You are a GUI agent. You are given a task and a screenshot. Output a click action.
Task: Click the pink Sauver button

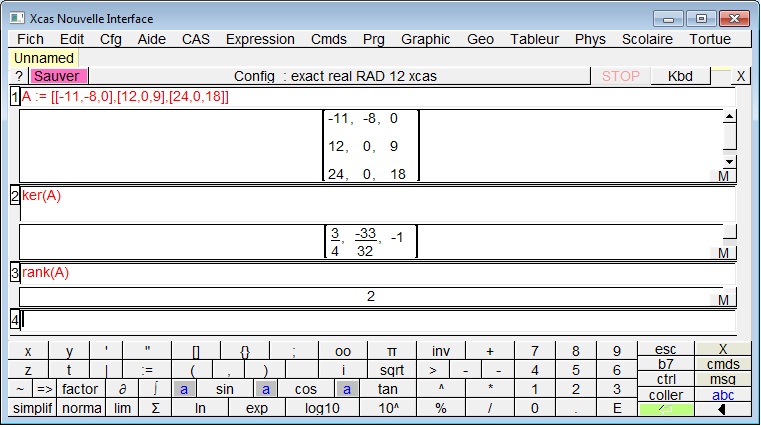[x=57, y=76]
